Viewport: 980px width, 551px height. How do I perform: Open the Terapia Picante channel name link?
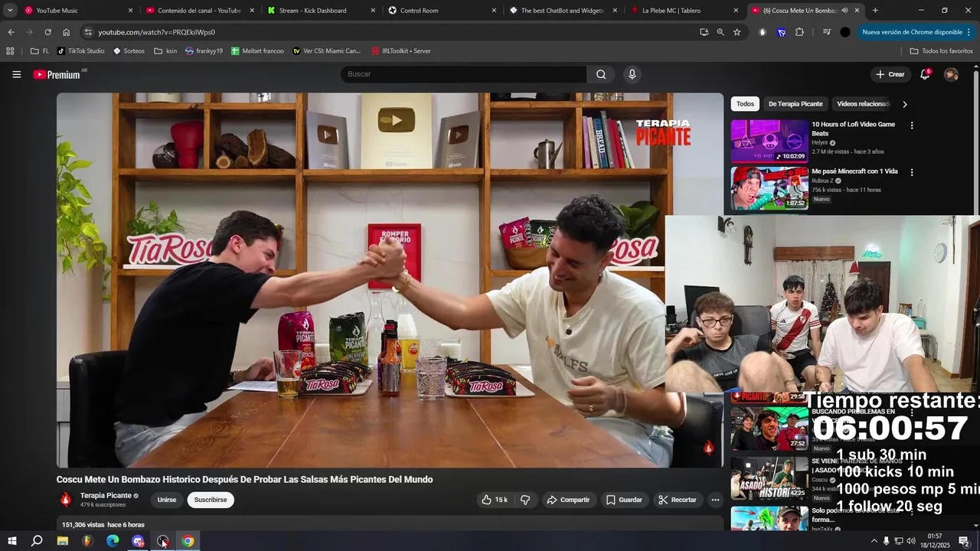pos(106,495)
